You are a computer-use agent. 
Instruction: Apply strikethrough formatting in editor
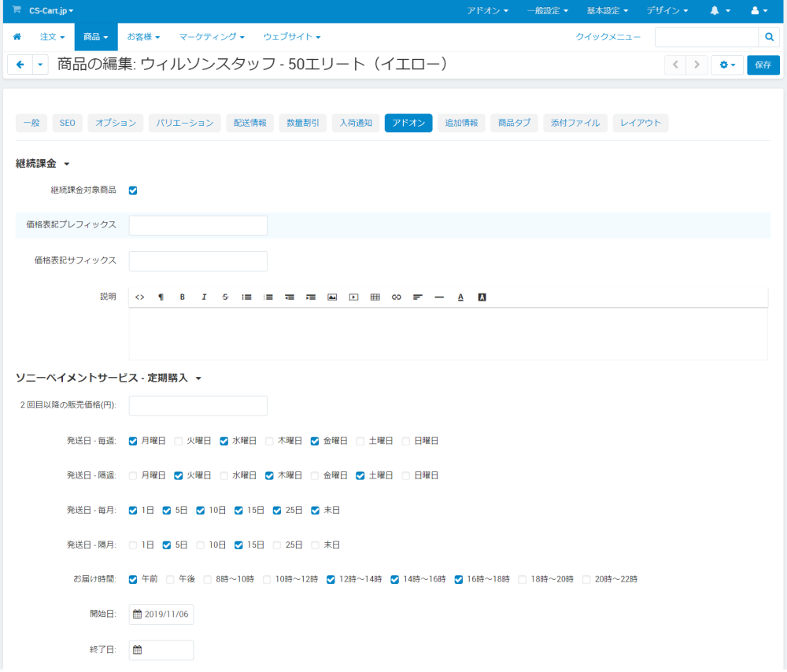click(x=225, y=297)
